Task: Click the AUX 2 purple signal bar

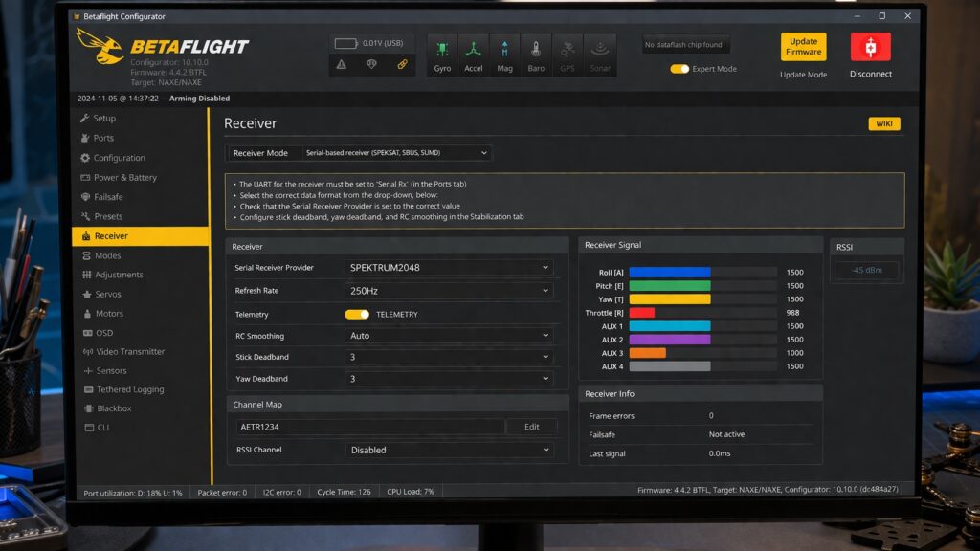Action: [669, 340]
